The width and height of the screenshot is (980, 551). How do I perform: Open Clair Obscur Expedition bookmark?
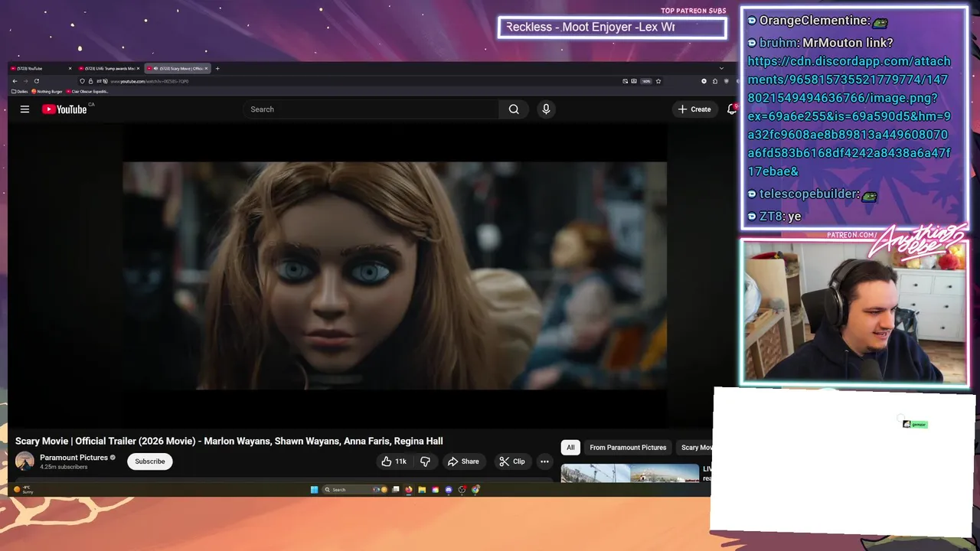87,91
